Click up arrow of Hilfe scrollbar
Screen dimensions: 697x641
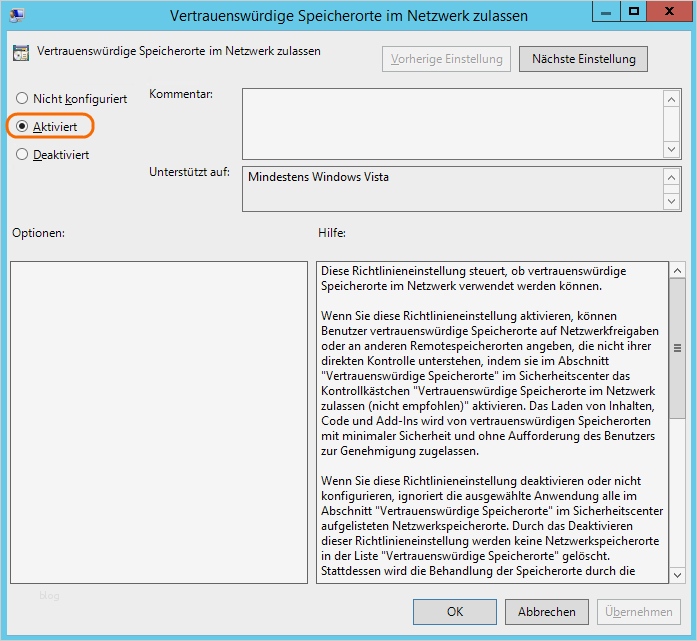(x=677, y=270)
